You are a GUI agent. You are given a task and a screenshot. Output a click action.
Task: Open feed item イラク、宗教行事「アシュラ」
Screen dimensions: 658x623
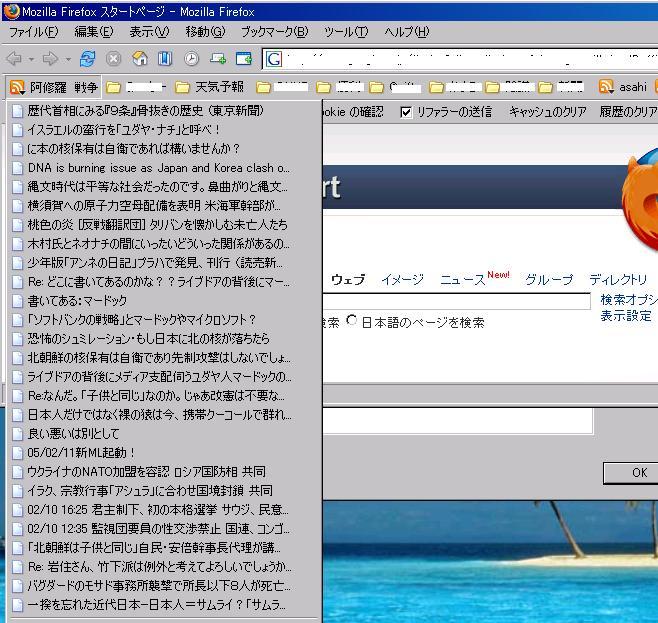(x=164, y=491)
